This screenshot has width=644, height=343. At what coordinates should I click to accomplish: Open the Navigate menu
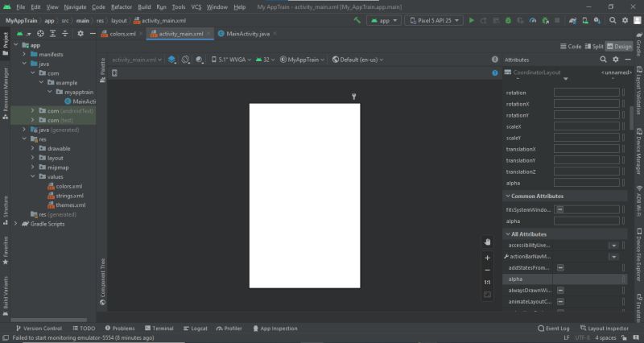click(75, 7)
